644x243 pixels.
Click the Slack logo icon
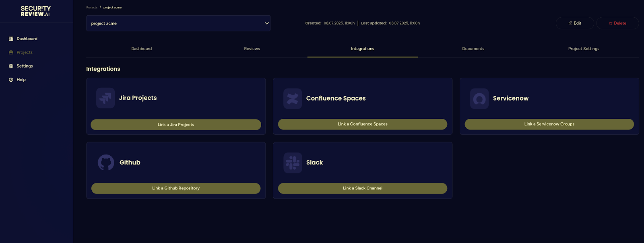[293, 163]
